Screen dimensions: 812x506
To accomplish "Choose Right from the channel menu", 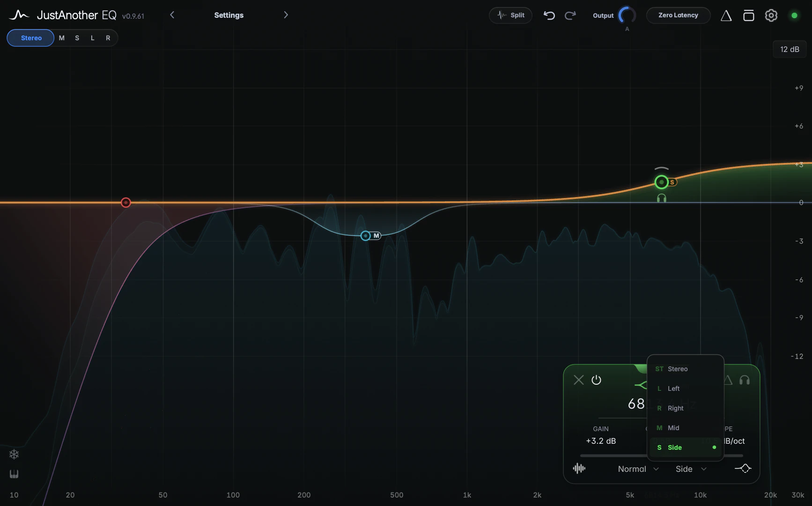I will [685, 408].
